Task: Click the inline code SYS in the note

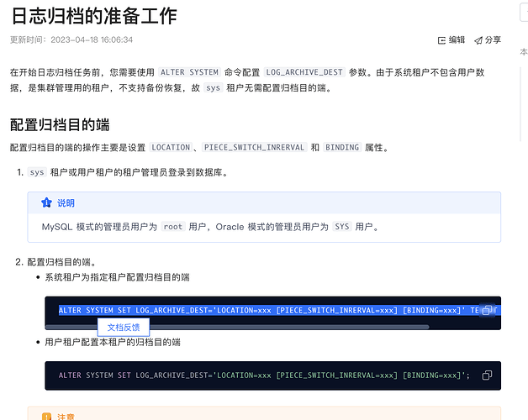Action: click(342, 227)
